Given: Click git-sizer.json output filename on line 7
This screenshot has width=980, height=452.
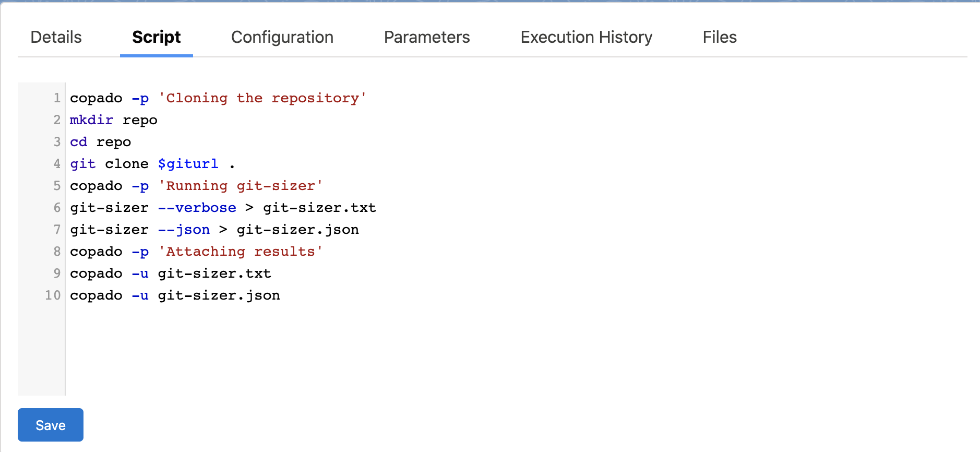Looking at the screenshot, I should click(297, 230).
